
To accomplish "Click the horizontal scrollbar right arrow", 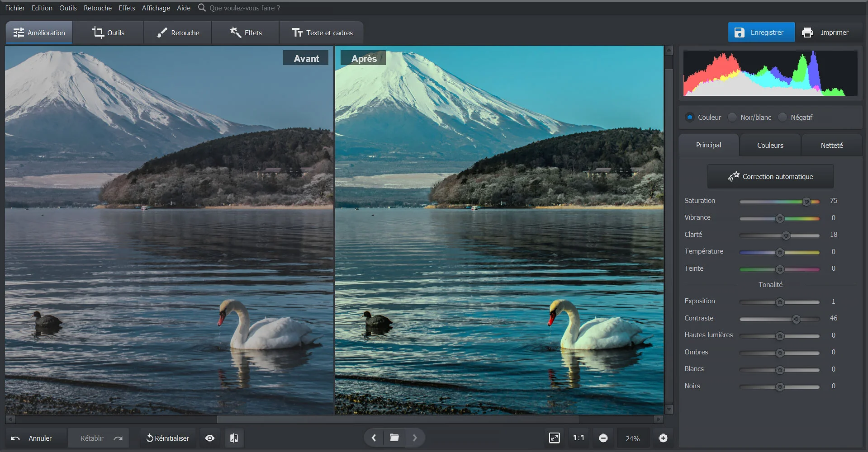I will 659,419.
